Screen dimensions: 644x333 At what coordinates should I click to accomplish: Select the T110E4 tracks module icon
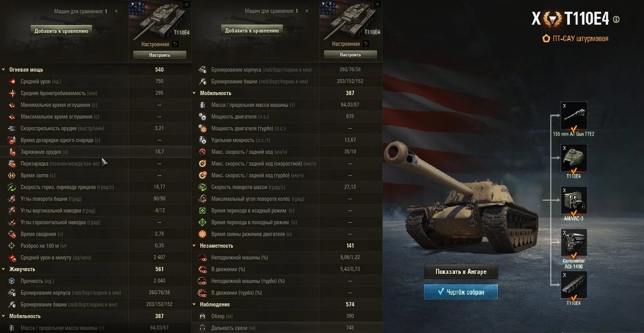574,285
